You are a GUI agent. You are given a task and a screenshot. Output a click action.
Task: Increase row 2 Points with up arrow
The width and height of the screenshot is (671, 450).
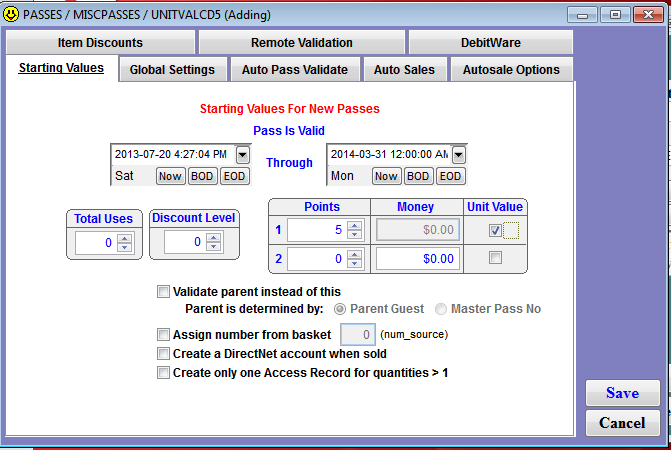point(354,254)
